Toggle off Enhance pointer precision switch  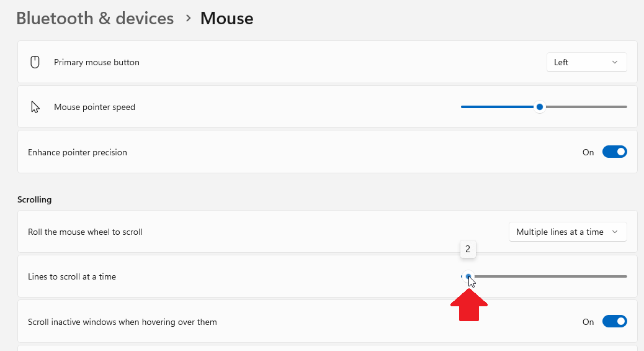click(x=614, y=152)
